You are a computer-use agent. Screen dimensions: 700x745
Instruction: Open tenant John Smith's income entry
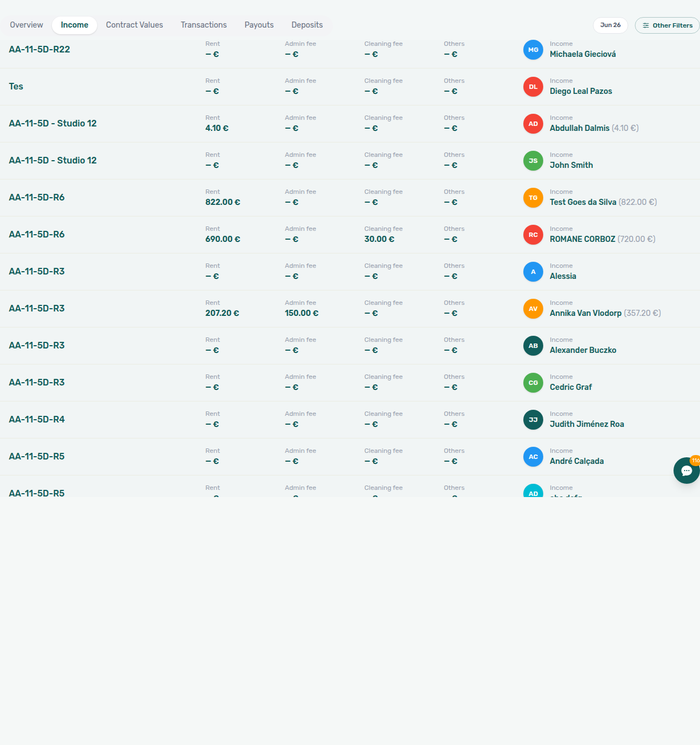pyautogui.click(x=571, y=165)
